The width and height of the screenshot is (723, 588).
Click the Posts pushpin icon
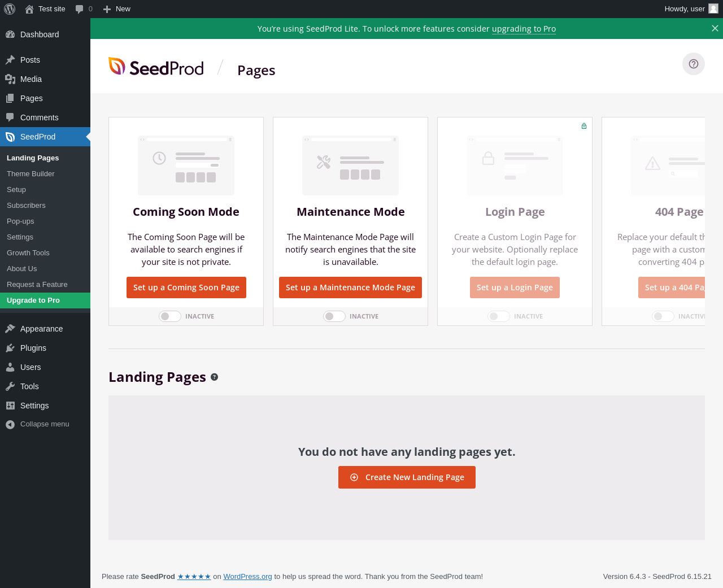[10, 60]
